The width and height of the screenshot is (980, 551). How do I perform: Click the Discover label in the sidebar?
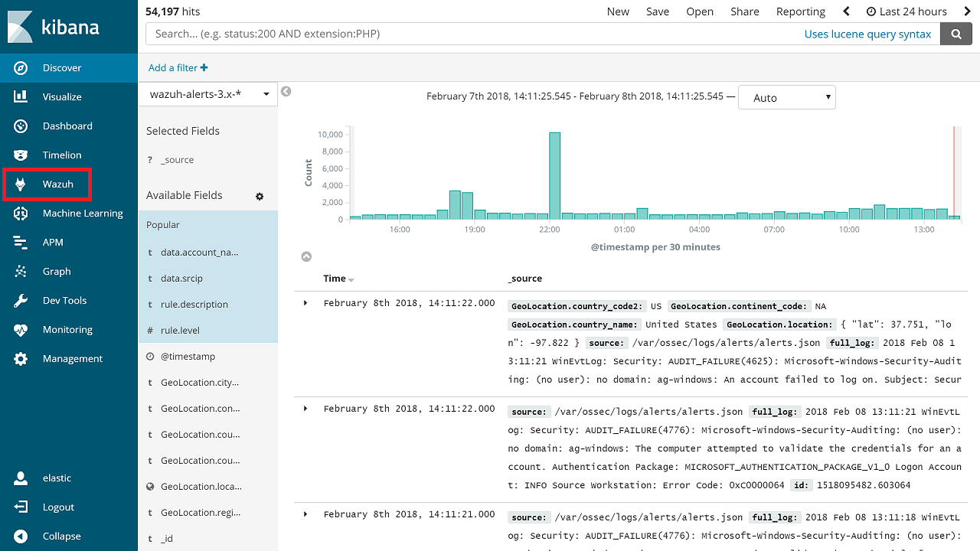62,68
